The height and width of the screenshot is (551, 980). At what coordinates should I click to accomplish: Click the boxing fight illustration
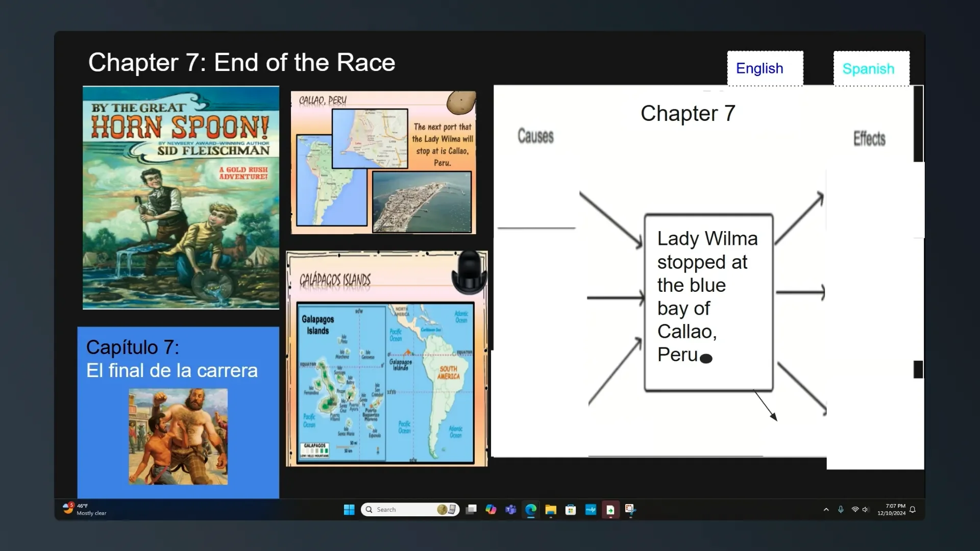(x=178, y=437)
